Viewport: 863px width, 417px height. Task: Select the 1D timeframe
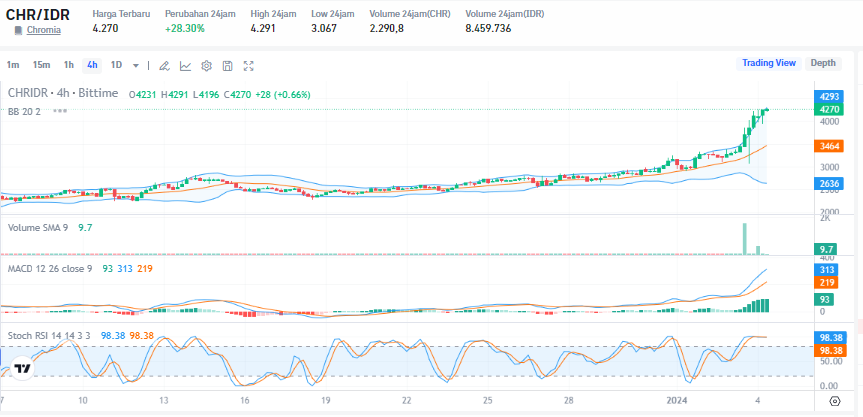[116, 65]
